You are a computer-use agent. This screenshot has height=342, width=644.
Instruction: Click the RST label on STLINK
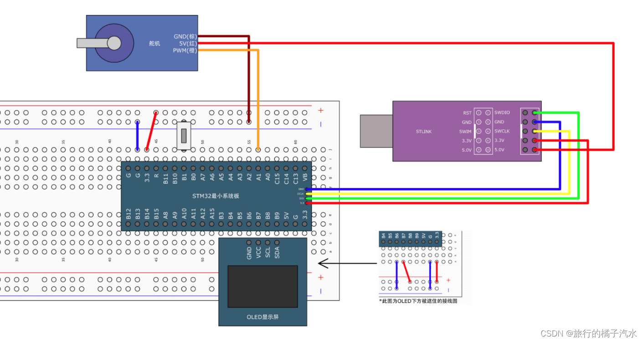[467, 113]
